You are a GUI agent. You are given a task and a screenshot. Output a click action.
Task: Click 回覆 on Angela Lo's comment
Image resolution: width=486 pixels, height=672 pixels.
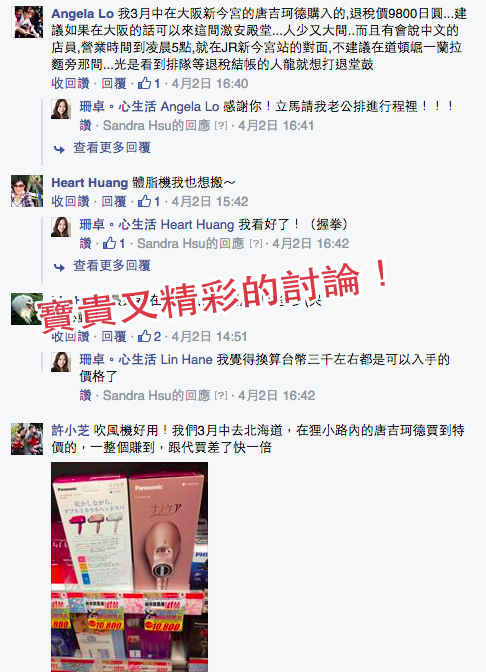click(114, 83)
